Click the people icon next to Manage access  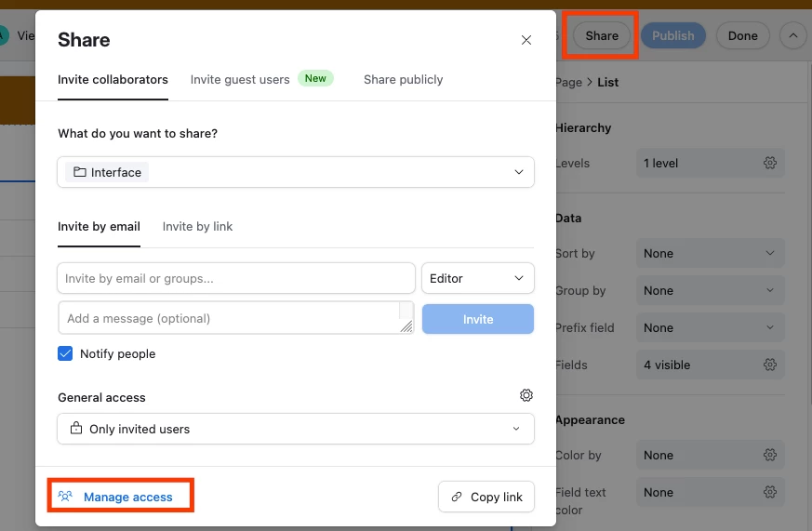click(x=65, y=497)
